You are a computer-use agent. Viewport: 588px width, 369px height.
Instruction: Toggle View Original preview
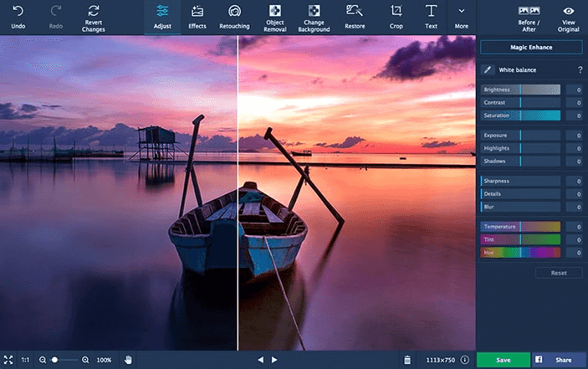pyautogui.click(x=568, y=17)
